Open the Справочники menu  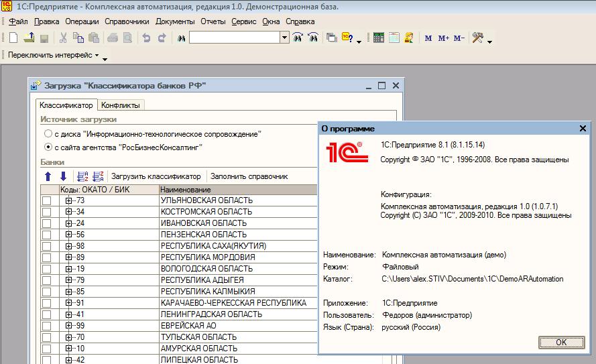[127, 21]
